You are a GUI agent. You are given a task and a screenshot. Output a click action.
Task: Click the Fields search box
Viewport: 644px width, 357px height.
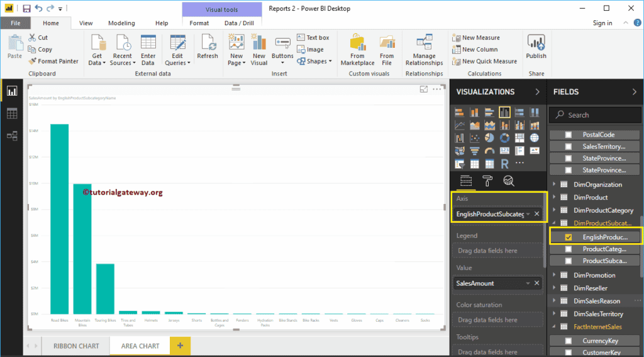594,115
